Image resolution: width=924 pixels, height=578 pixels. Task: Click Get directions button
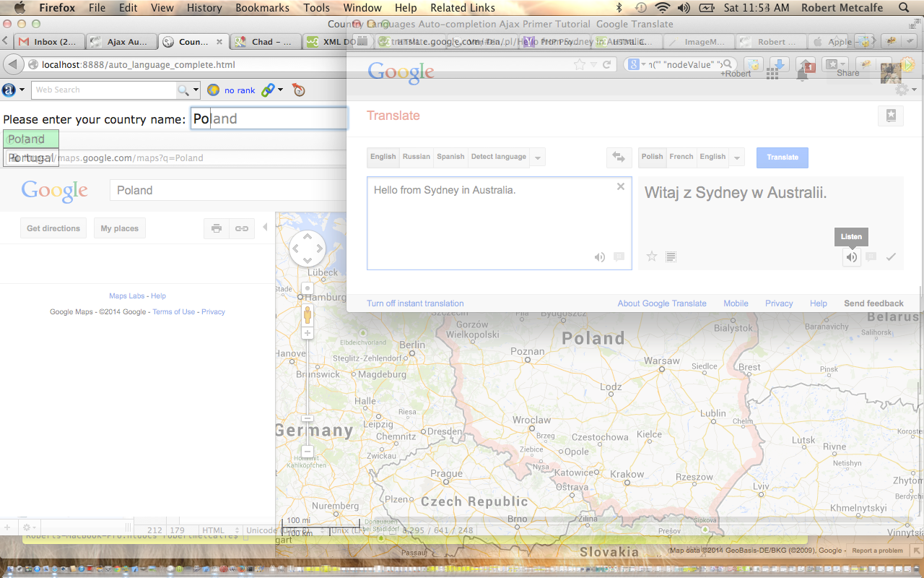coord(53,228)
